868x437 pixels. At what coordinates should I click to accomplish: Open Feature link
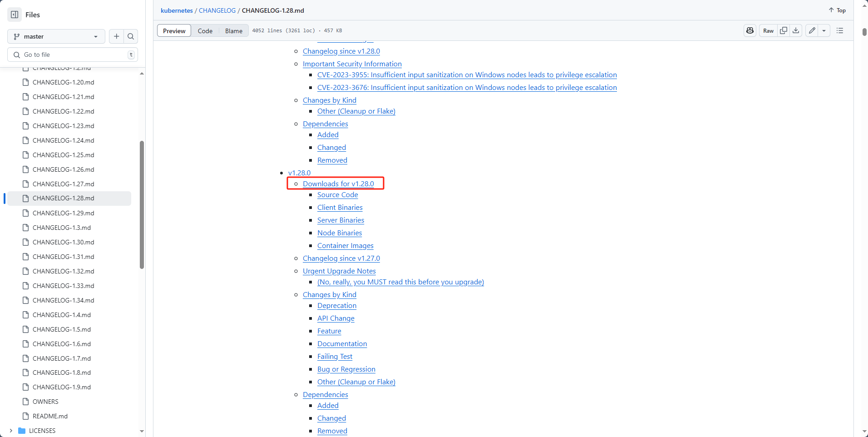(x=329, y=331)
